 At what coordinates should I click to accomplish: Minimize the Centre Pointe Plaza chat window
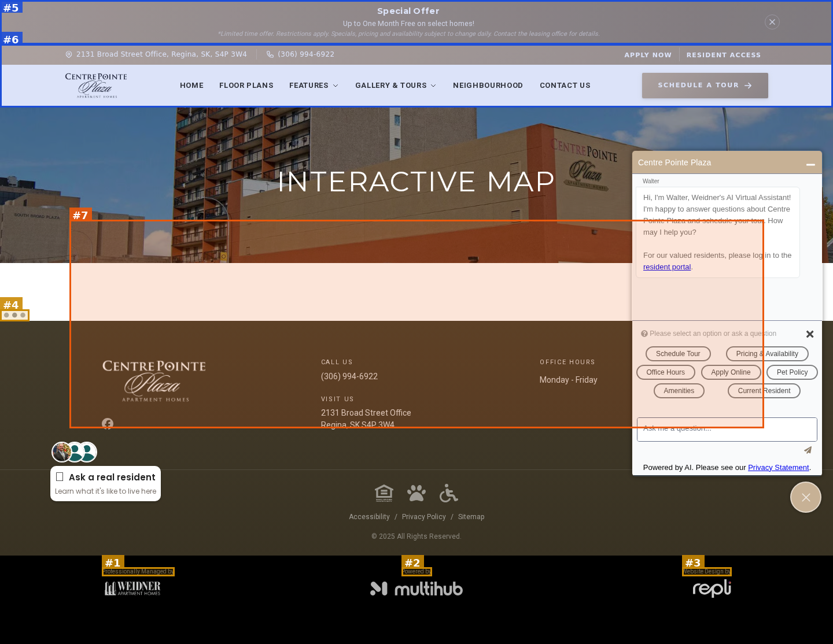(x=810, y=164)
